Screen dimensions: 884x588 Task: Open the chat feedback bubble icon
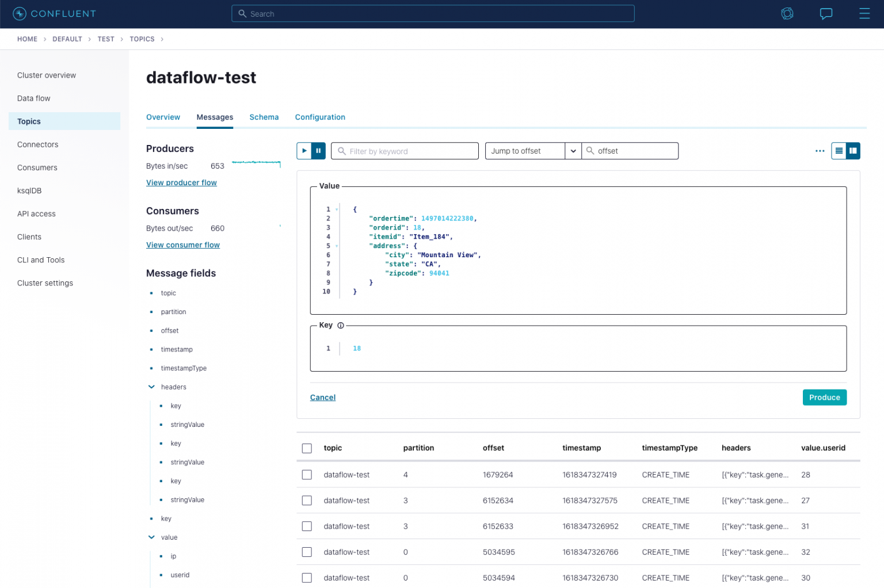tap(826, 13)
